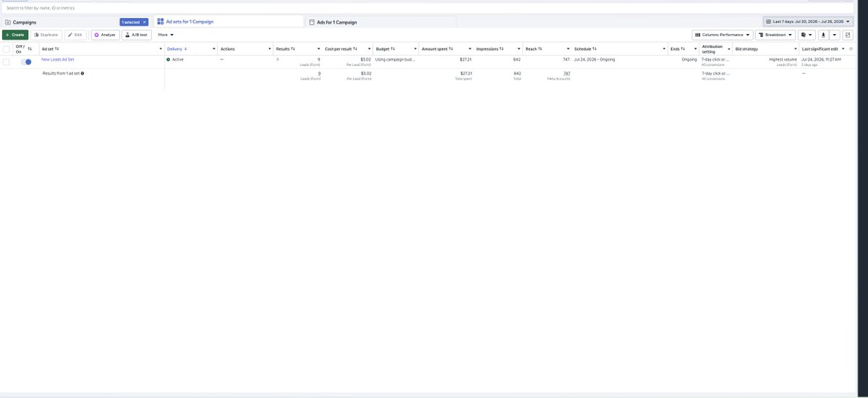Expand the More dropdown menu
This screenshot has height=398, width=868.
166,35
